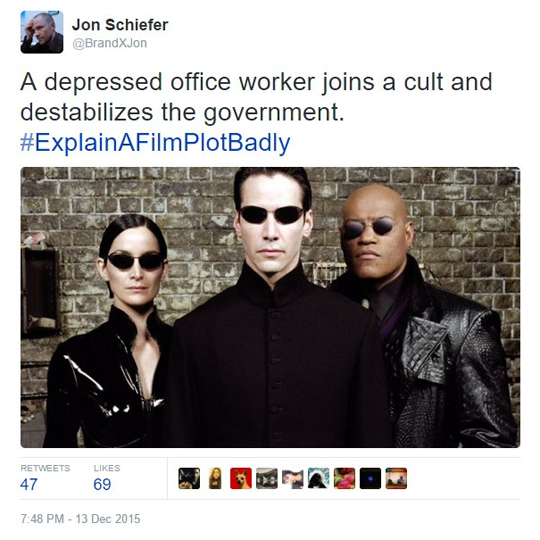Click the Jon Schiefer display name

(120, 25)
